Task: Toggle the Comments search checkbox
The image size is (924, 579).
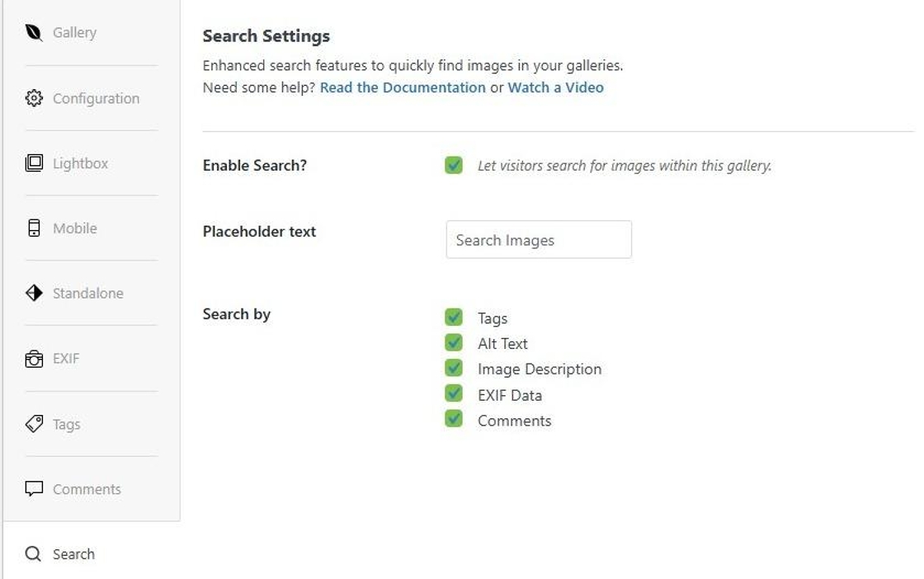Action: coord(455,420)
